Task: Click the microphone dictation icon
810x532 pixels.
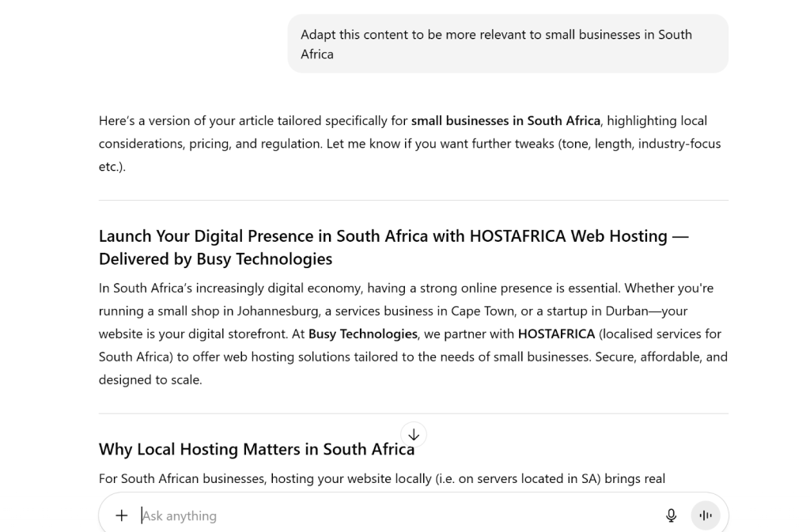Action: pyautogui.click(x=671, y=515)
